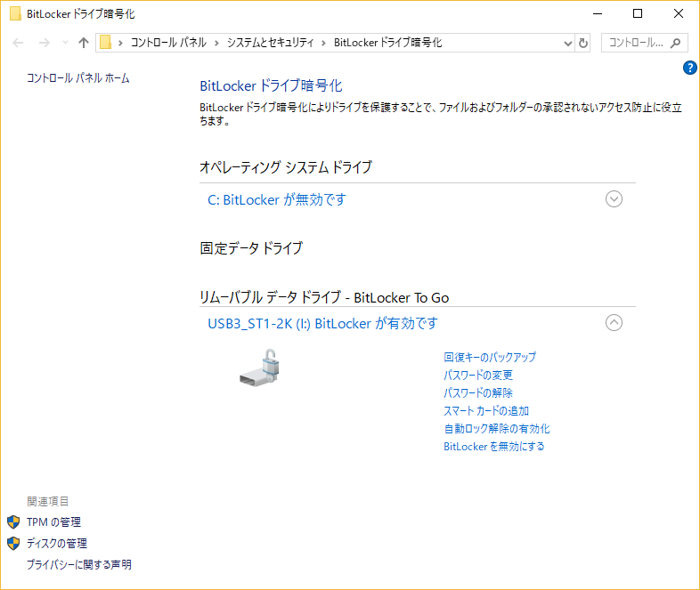The image size is (700, 590).
Task: Open ディスクの管理 link
Action: (x=57, y=543)
